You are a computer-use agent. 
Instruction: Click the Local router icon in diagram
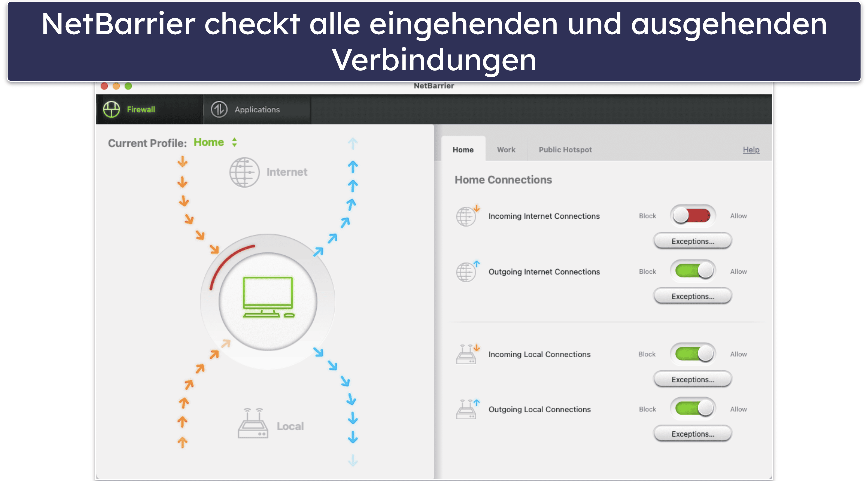(253, 423)
